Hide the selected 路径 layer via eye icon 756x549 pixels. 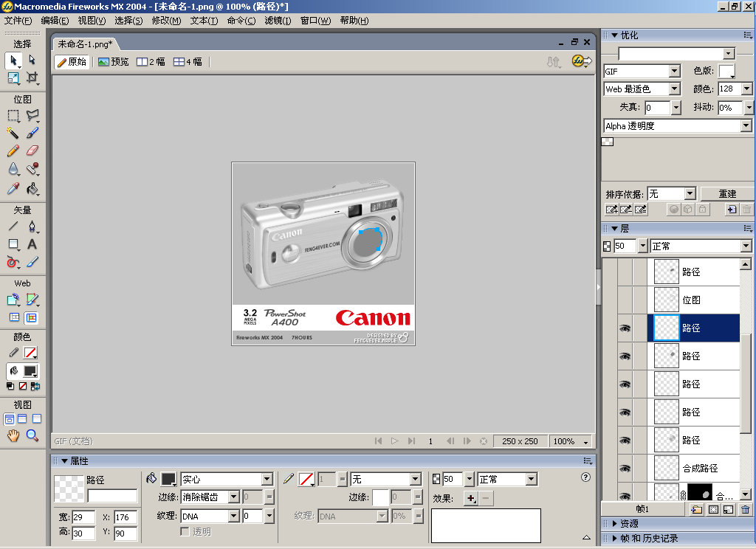[625, 328]
